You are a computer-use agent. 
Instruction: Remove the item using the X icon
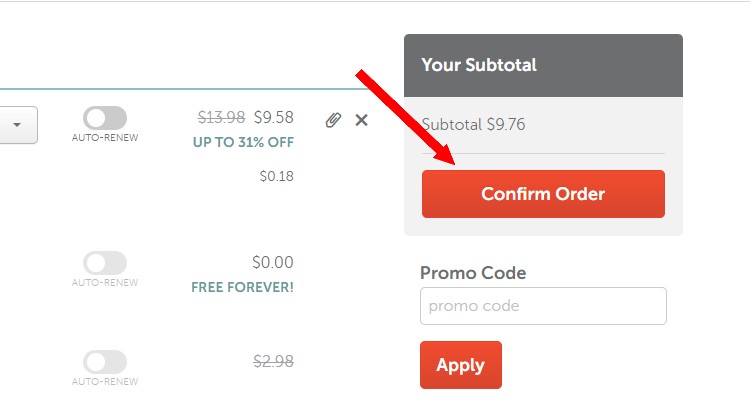pyautogui.click(x=362, y=120)
